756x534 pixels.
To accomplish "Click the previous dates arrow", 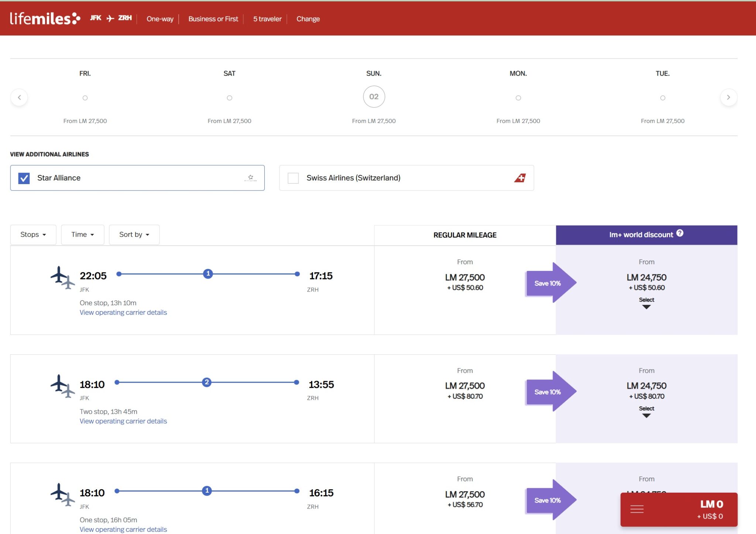I will point(19,97).
